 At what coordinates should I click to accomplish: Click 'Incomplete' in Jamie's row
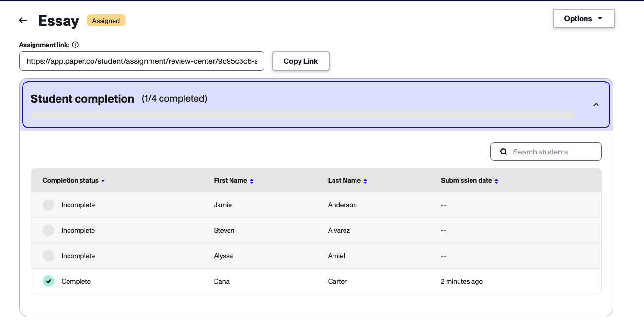(x=78, y=205)
